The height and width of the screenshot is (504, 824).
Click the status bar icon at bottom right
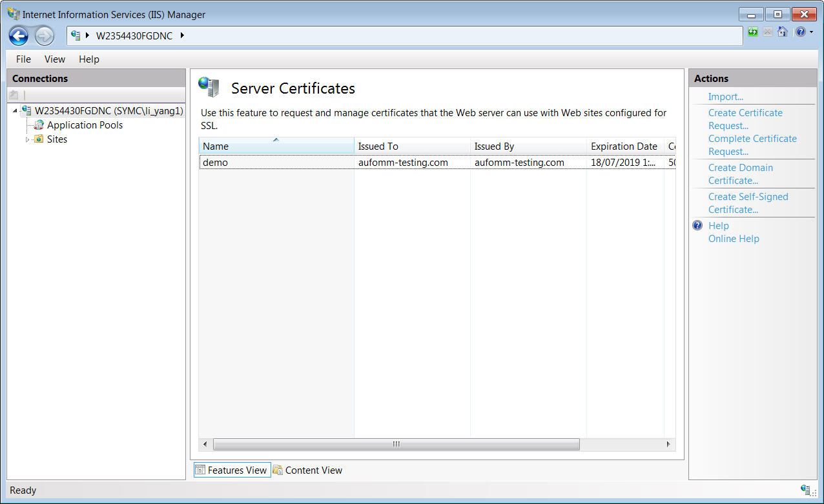coord(805,490)
